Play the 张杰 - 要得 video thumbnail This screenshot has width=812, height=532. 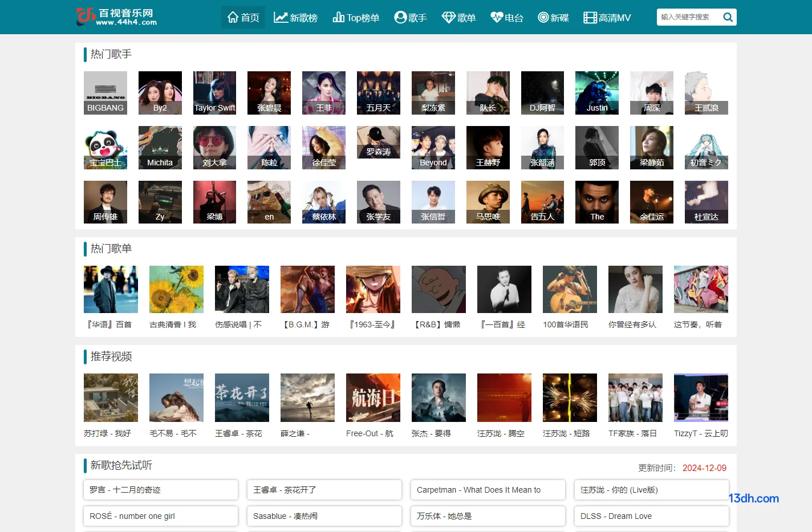click(x=439, y=397)
